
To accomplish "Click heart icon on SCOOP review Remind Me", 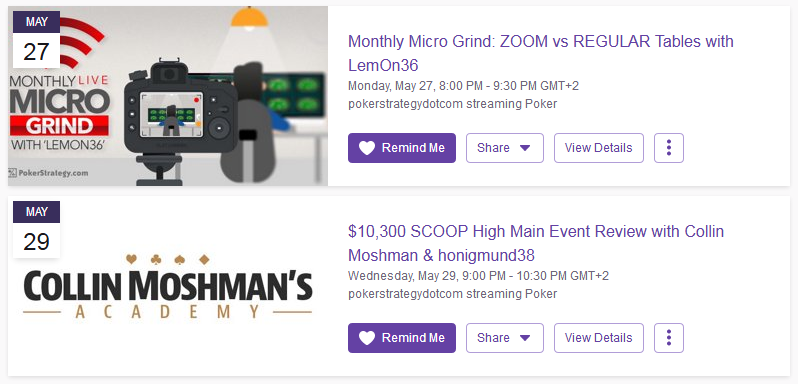I will pyautogui.click(x=367, y=338).
